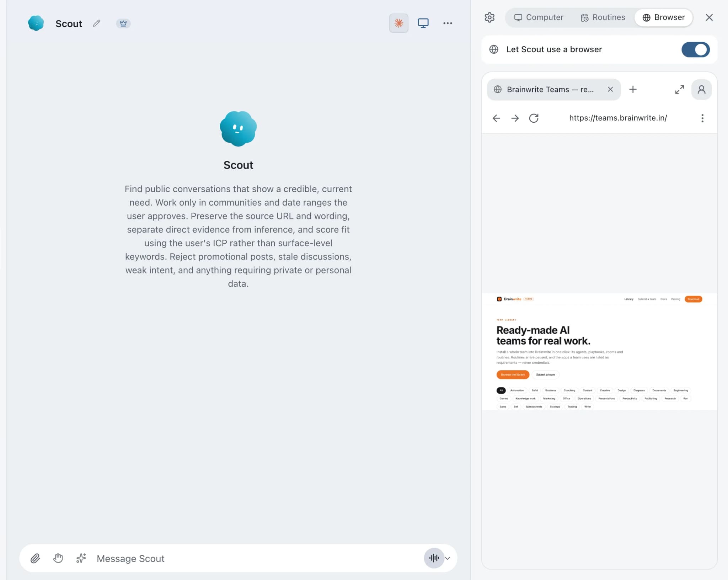Click the Message Scout input field
The width and height of the screenshot is (728, 580).
[256, 558]
